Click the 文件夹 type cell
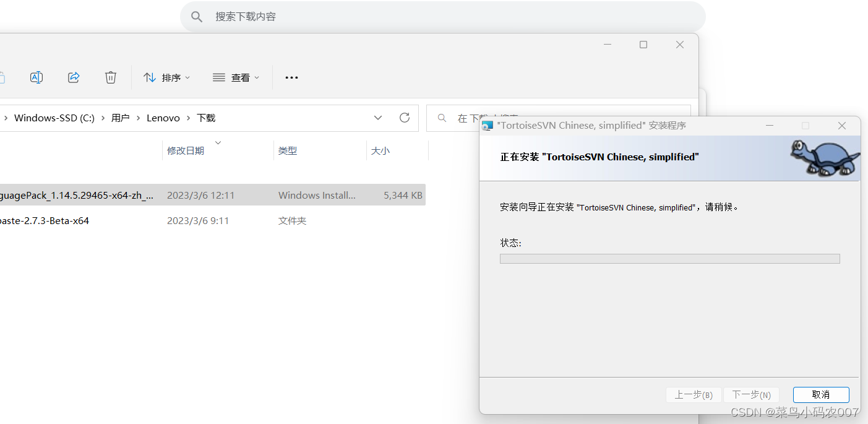Image resolution: width=868 pixels, height=424 pixels. click(292, 220)
